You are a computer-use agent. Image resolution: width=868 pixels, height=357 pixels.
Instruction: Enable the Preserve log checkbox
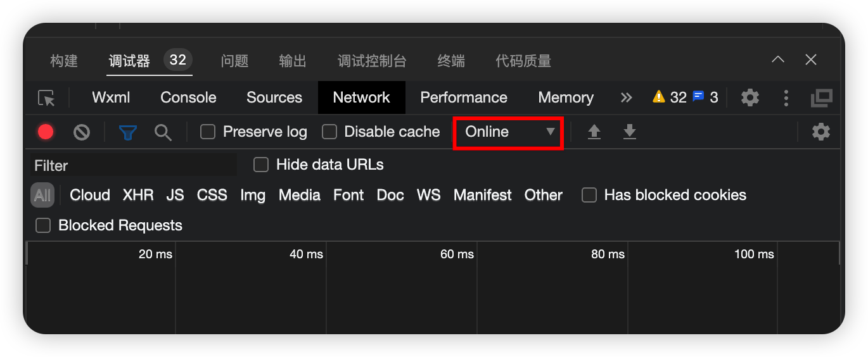pyautogui.click(x=208, y=132)
